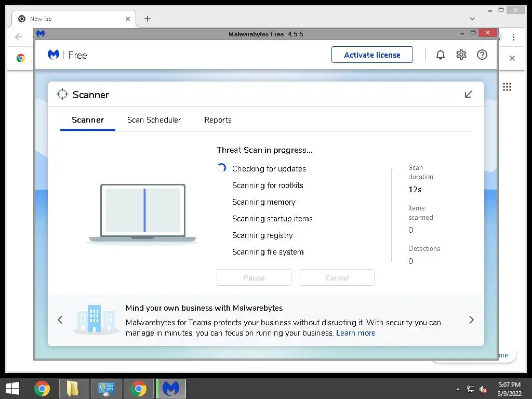Close the Chrome side bar X
The image size is (532, 399).
(x=512, y=58)
